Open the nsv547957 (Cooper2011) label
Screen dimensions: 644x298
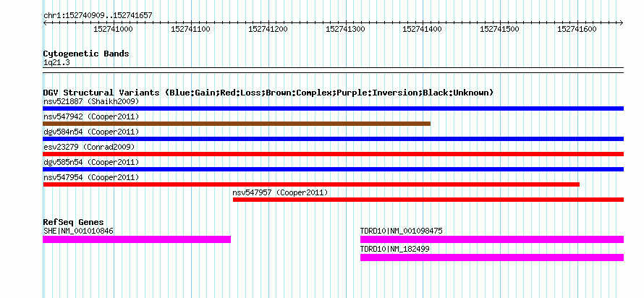point(280,192)
